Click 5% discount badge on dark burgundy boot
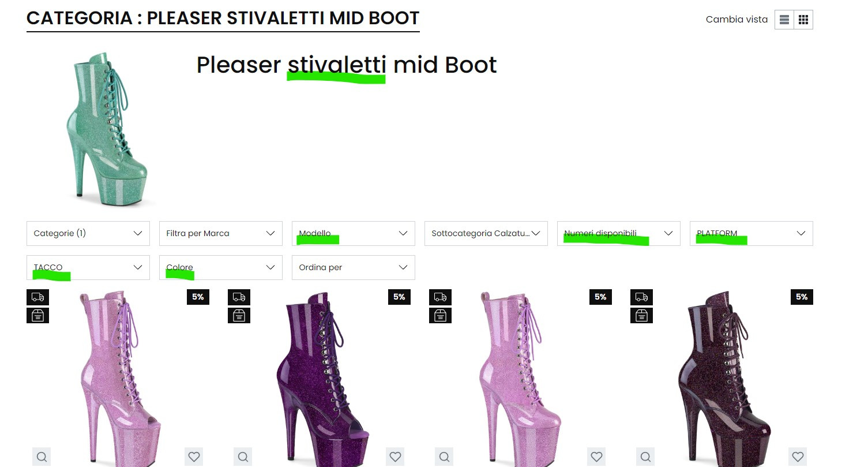The image size is (868, 467). [802, 297]
